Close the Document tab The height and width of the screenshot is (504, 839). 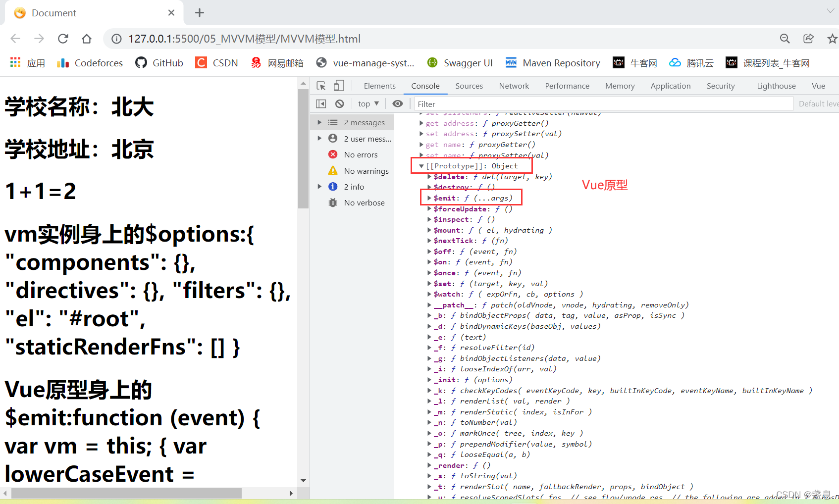(x=171, y=13)
